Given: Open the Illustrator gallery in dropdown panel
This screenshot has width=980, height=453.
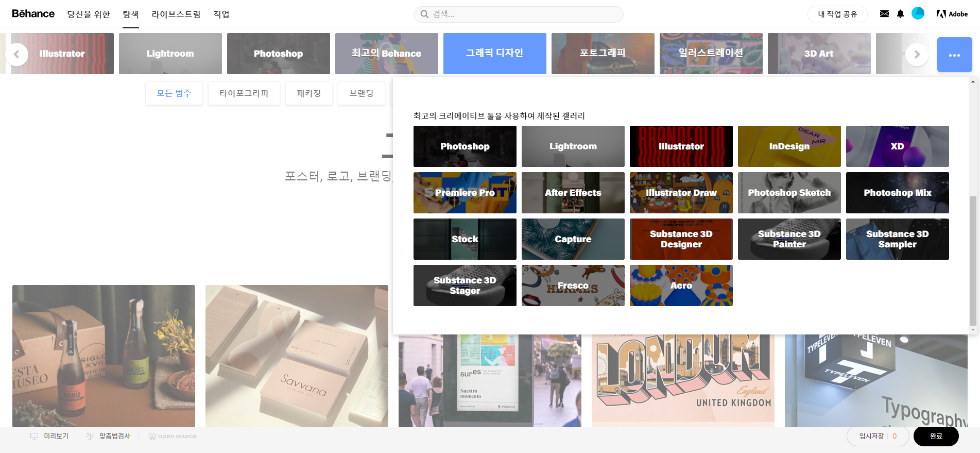Looking at the screenshot, I should pos(681,146).
